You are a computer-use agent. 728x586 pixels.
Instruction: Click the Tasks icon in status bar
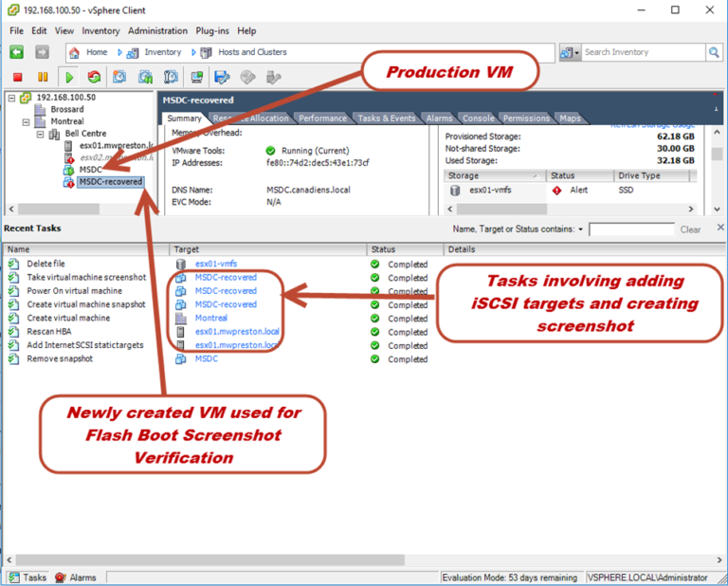(14, 577)
